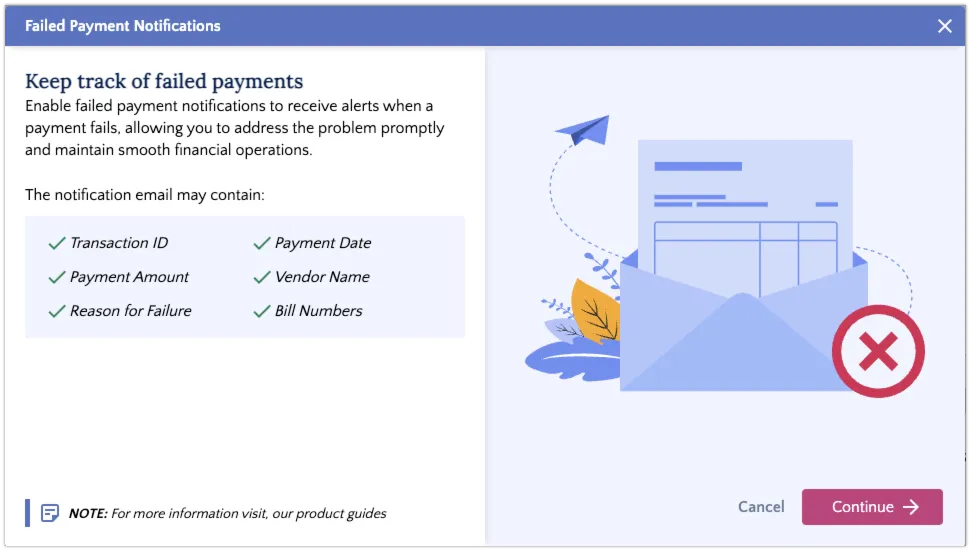This screenshot has height=551, width=971.
Task: Select the 'Payment Date' list item text
Action: coord(323,243)
